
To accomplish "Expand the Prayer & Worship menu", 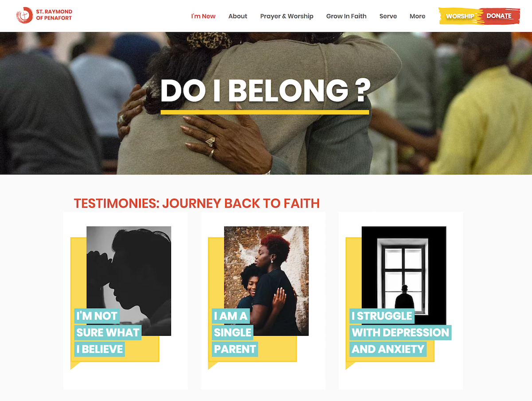I will [286, 16].
